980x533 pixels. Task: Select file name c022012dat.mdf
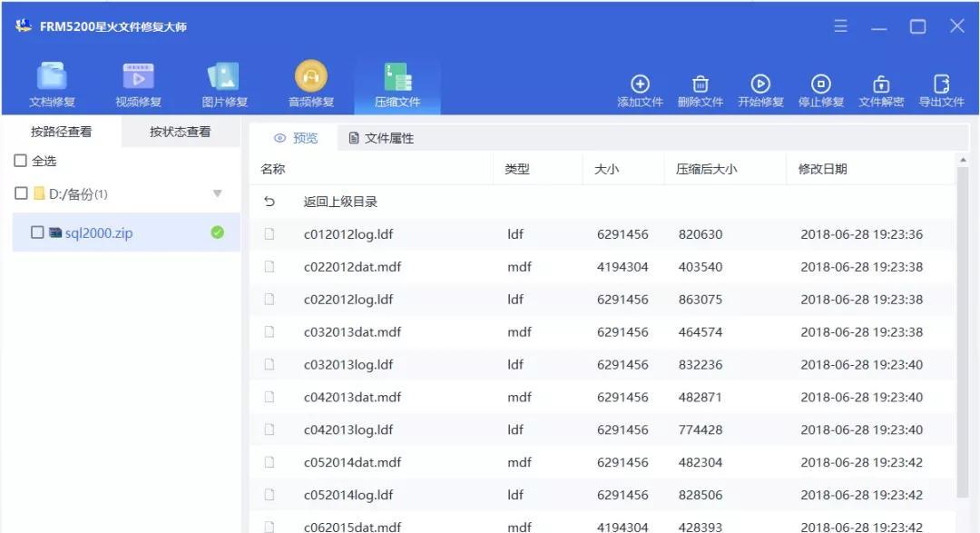tap(352, 267)
